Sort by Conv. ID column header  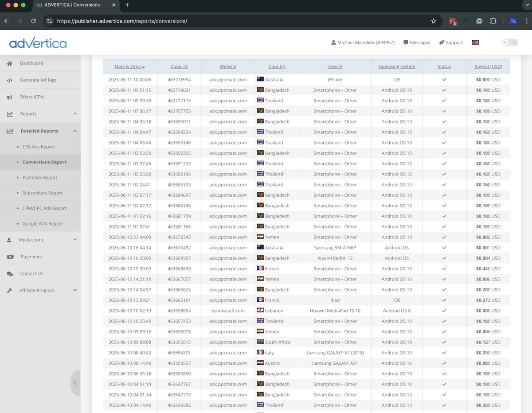[179, 66]
